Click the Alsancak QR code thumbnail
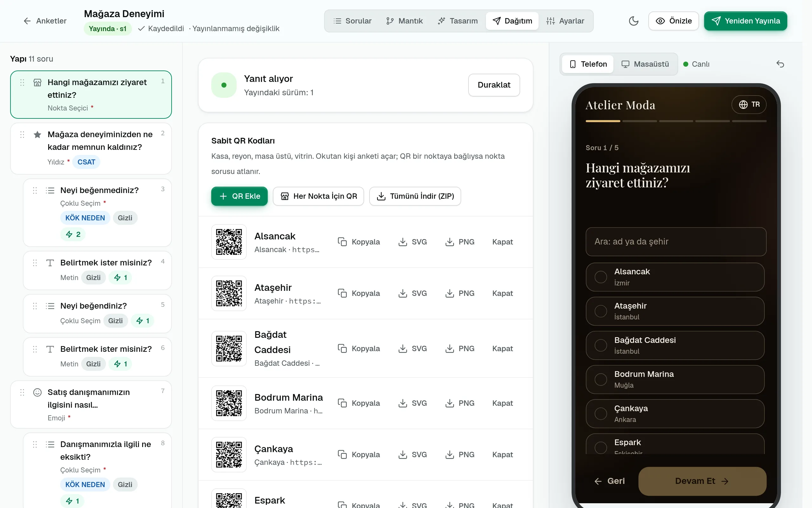The height and width of the screenshot is (508, 812). 229,242
